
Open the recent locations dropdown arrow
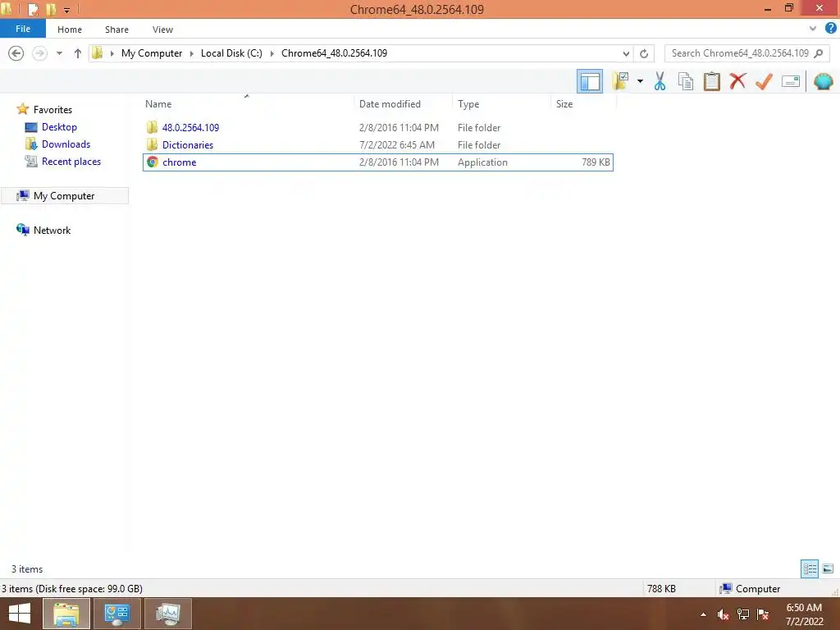tap(59, 53)
